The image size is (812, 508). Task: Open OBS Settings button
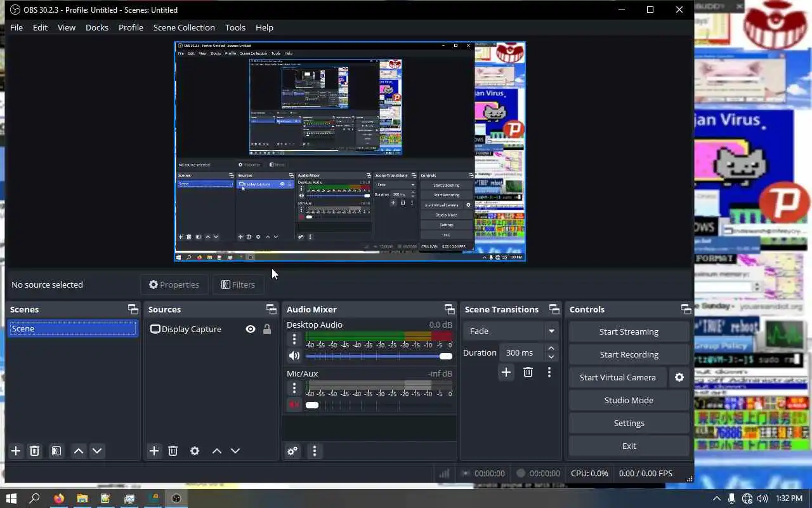(629, 423)
